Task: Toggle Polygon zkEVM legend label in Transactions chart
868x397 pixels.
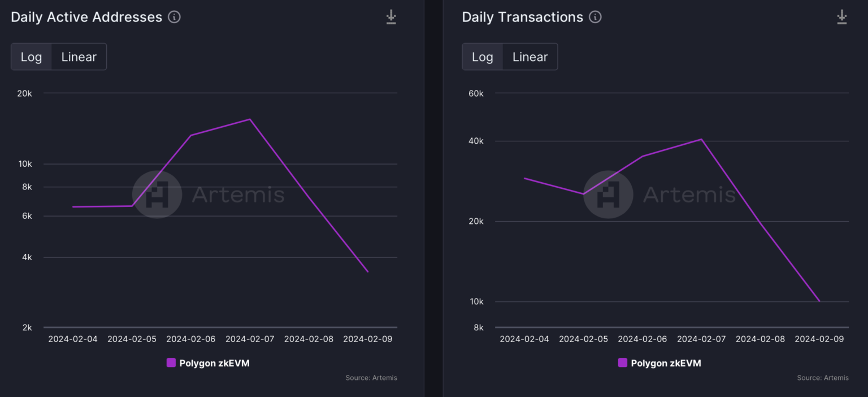Action: [x=666, y=363]
